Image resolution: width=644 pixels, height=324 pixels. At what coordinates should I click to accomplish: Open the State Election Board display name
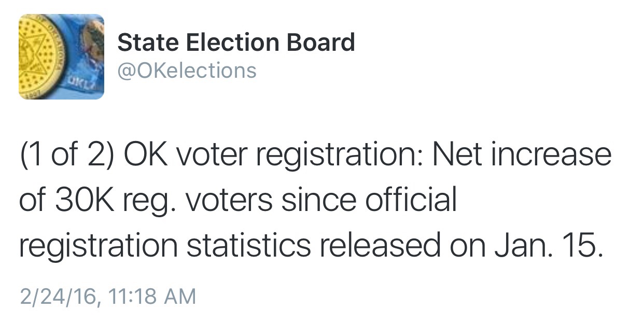236,42
